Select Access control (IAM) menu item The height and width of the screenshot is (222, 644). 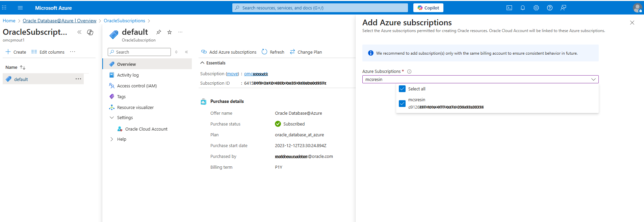[137, 86]
